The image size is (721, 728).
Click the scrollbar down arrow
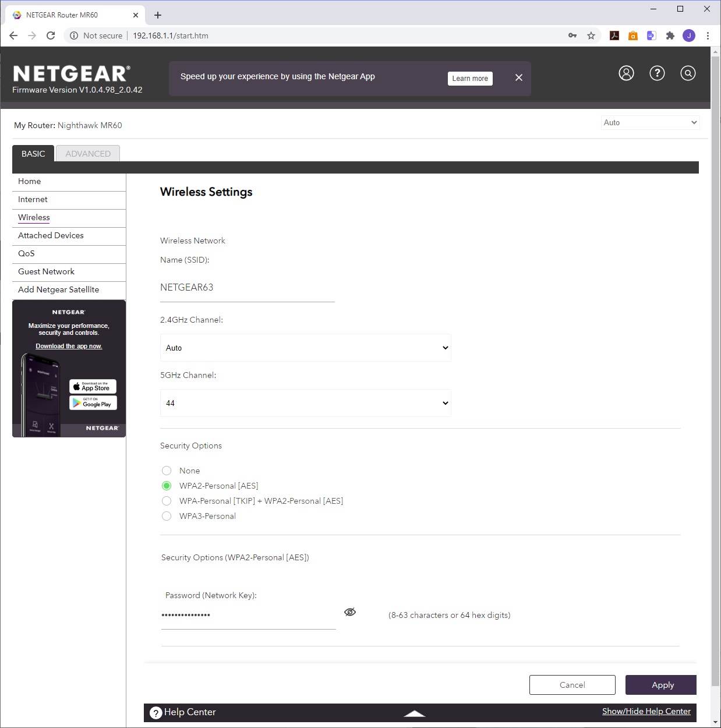[x=716, y=723]
